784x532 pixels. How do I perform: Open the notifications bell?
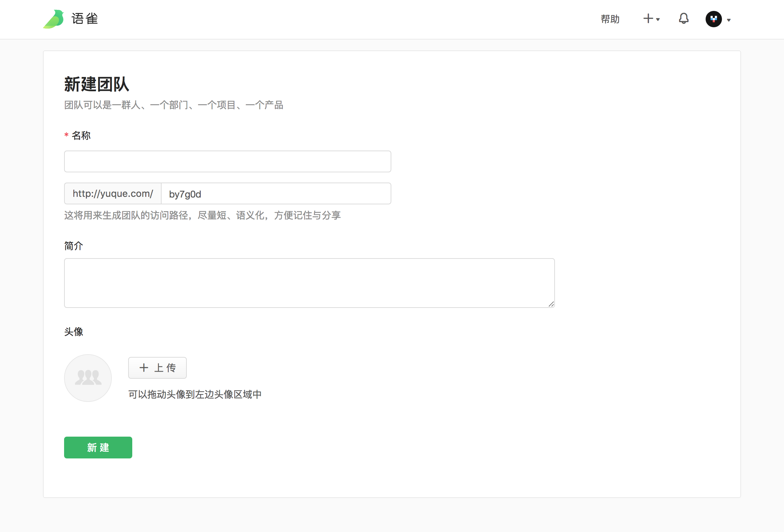point(683,19)
